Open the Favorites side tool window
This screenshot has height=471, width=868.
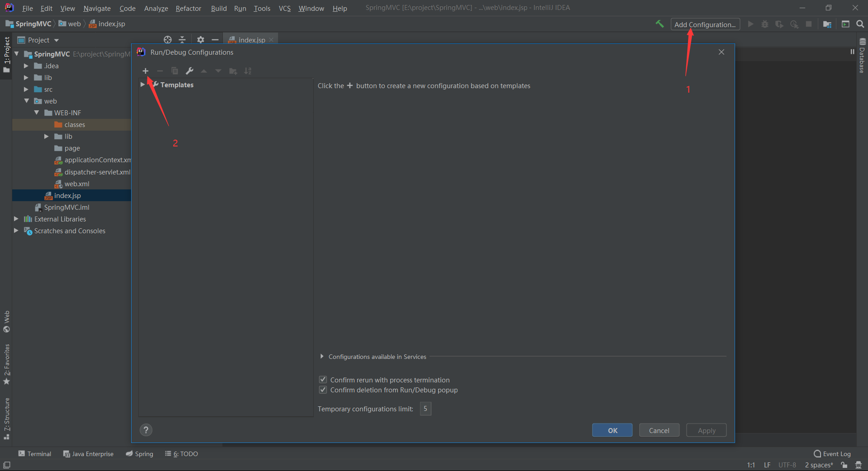click(6, 364)
